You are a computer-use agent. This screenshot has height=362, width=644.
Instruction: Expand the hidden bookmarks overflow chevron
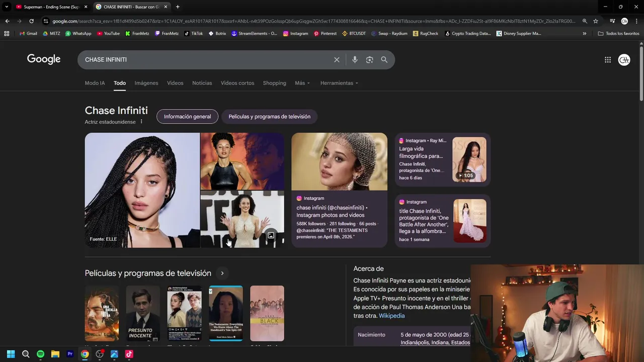point(584,33)
